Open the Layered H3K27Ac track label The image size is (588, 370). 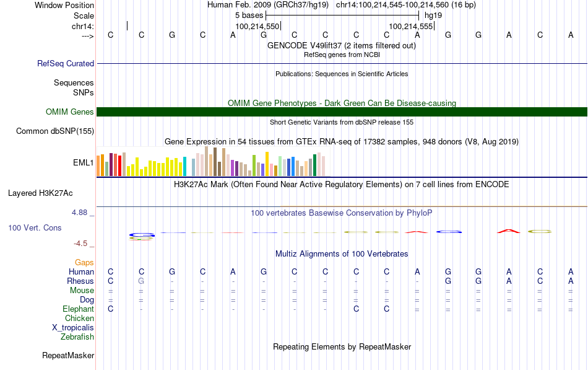[x=40, y=193]
